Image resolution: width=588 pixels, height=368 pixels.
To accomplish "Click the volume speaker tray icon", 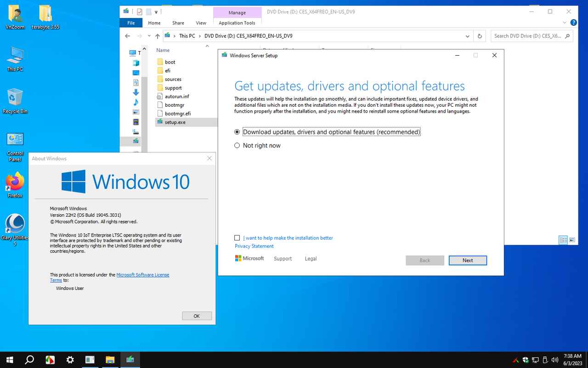I will point(554,360).
